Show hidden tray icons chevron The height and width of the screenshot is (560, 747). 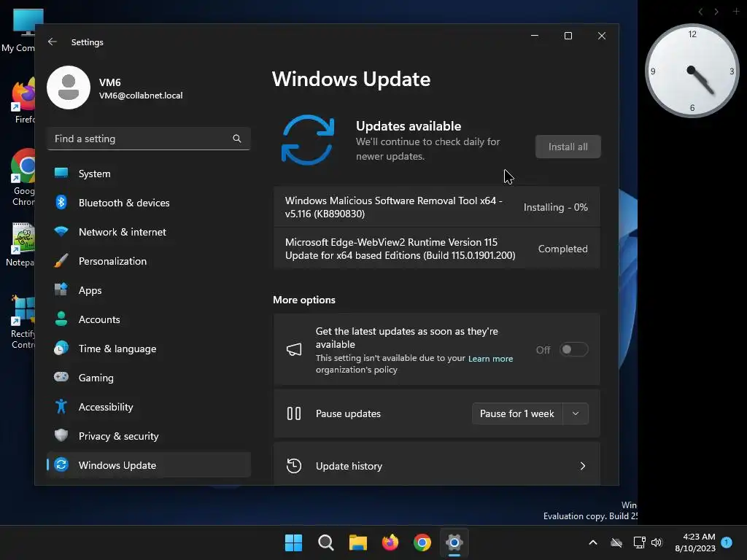pos(593,542)
